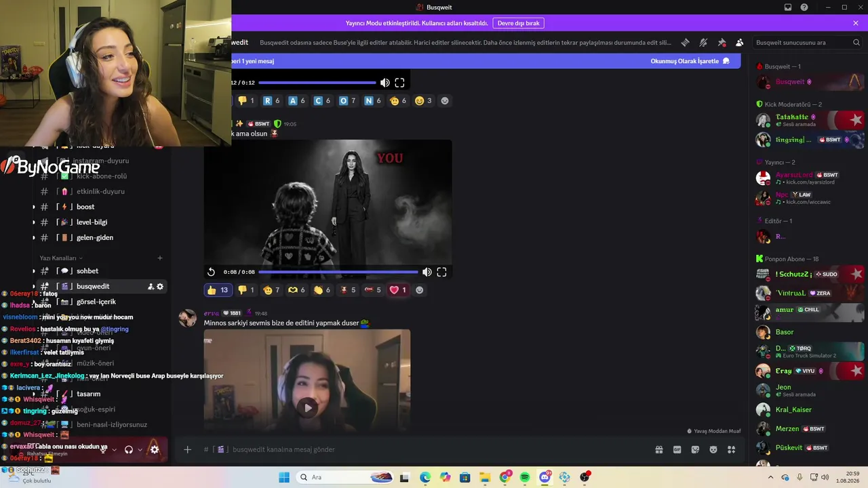868x488 pixels.
Task: Toggle the O letter reaction
Action: (348, 101)
